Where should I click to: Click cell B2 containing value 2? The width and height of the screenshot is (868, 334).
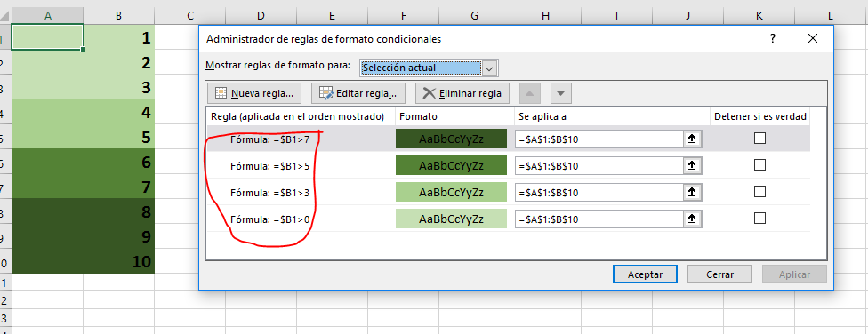point(119,62)
